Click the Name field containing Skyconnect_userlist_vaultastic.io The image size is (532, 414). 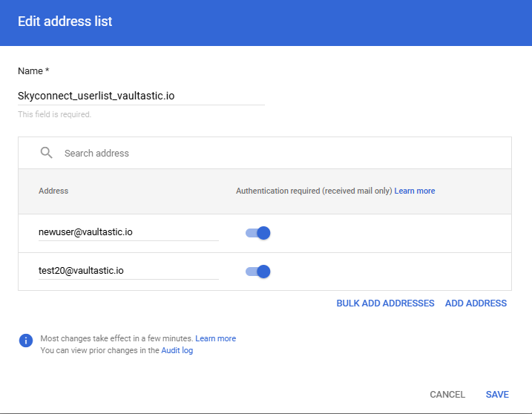point(141,96)
